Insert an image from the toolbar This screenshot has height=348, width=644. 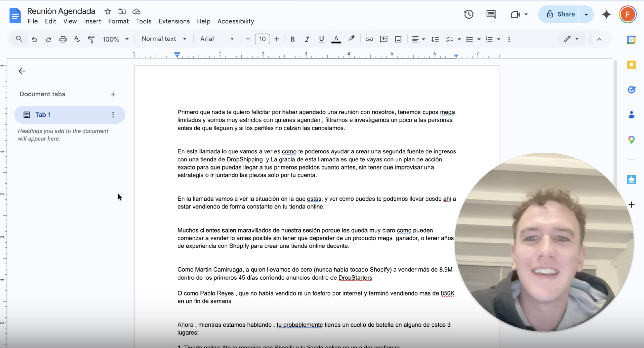[398, 39]
